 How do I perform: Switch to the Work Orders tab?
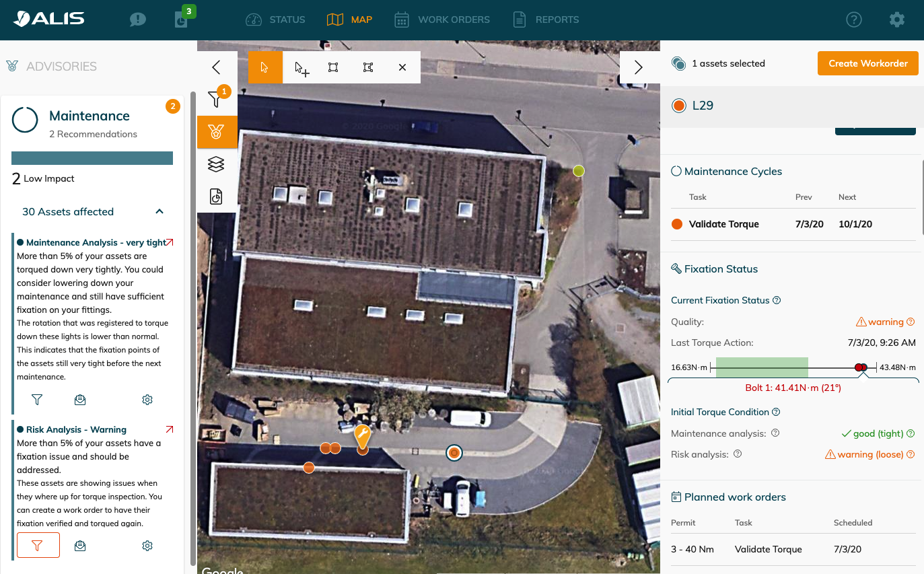441,20
